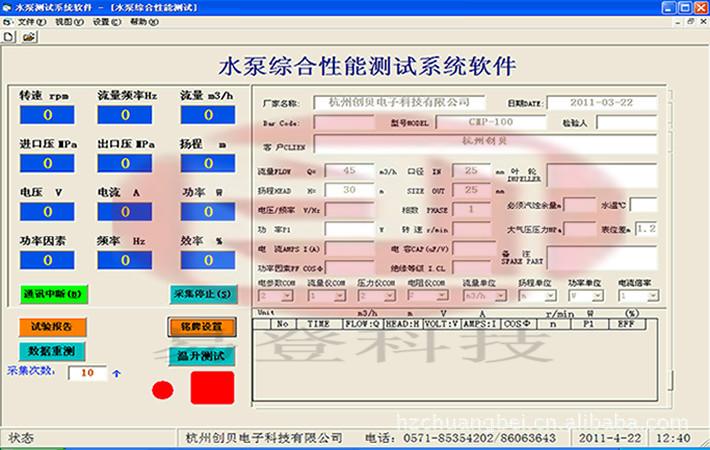Click the 厂家名称 manufacturer name field

point(399,103)
